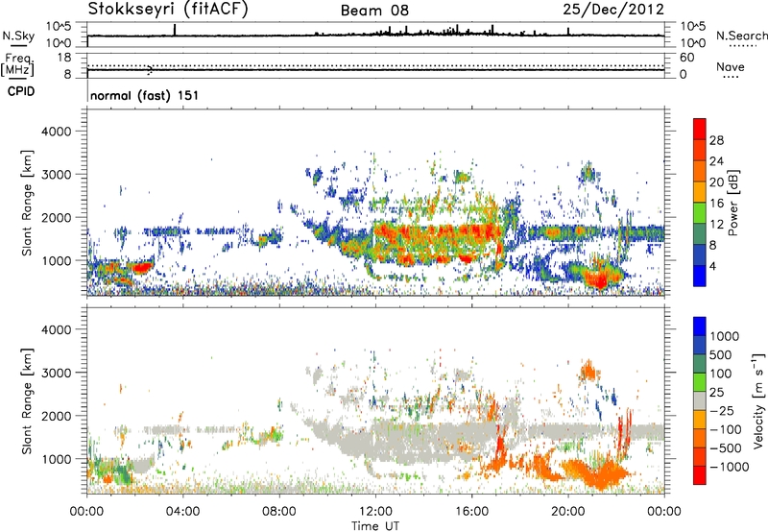This screenshot has height=532, width=768.
Task: Click the "N.Search" legend label
Action: click(741, 36)
